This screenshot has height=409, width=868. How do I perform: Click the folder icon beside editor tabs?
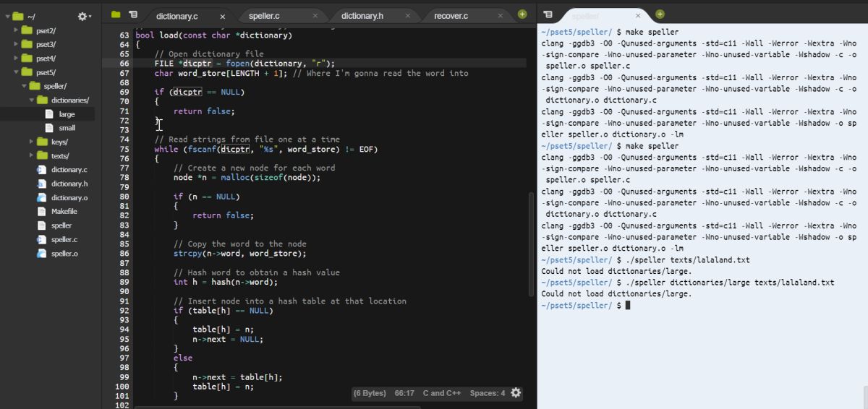coord(116,14)
